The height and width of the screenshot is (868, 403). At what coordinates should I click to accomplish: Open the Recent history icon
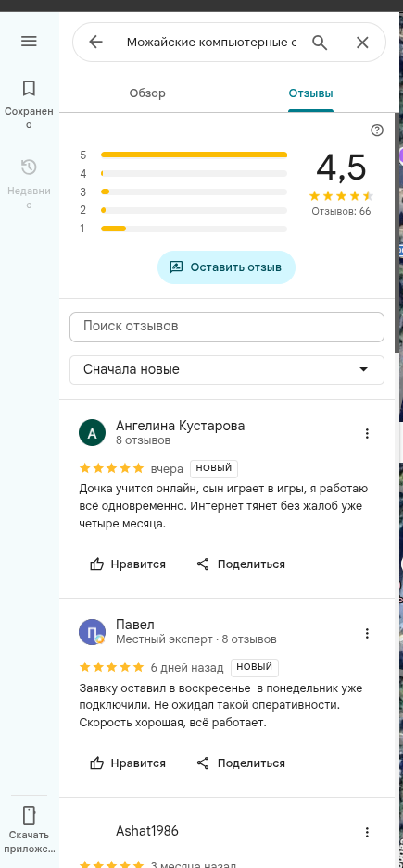click(29, 167)
